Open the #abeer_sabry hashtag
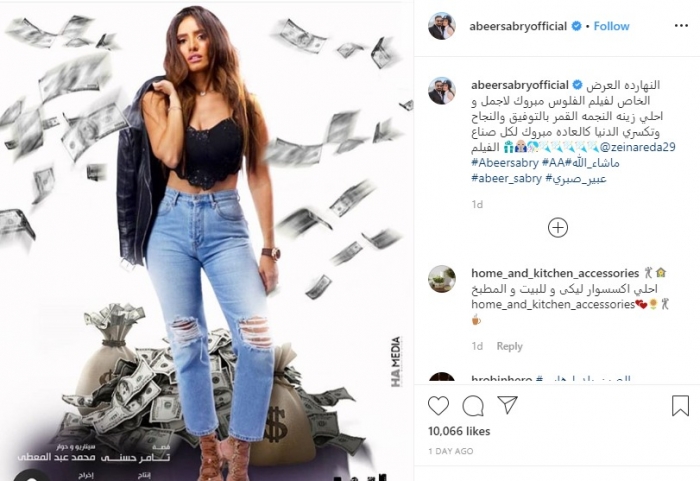 (x=506, y=179)
